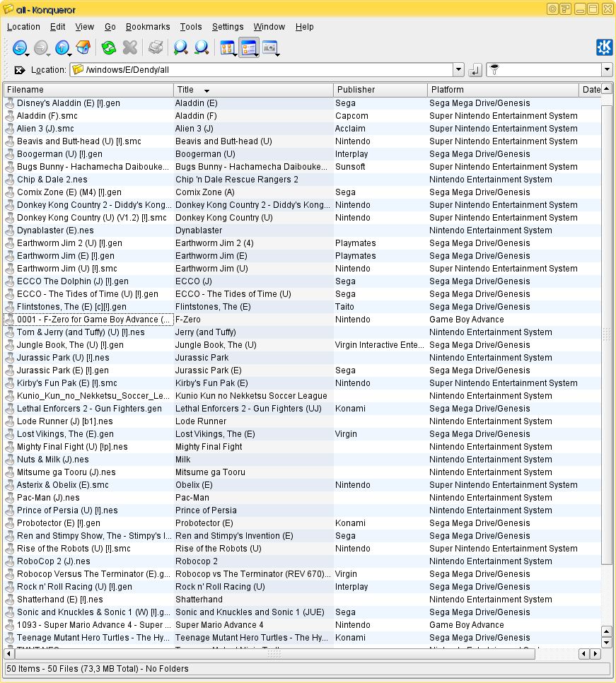This screenshot has width=616, height=683.
Task: Select '0001 - F-Zero for Game Boy Advance' file
Action: (93, 320)
